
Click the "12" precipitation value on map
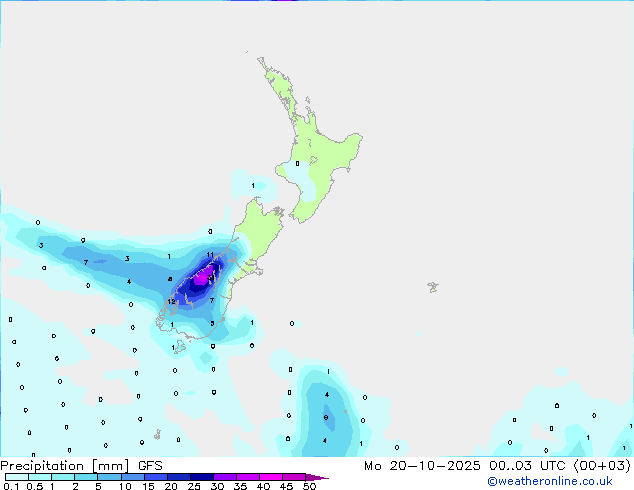(x=171, y=302)
